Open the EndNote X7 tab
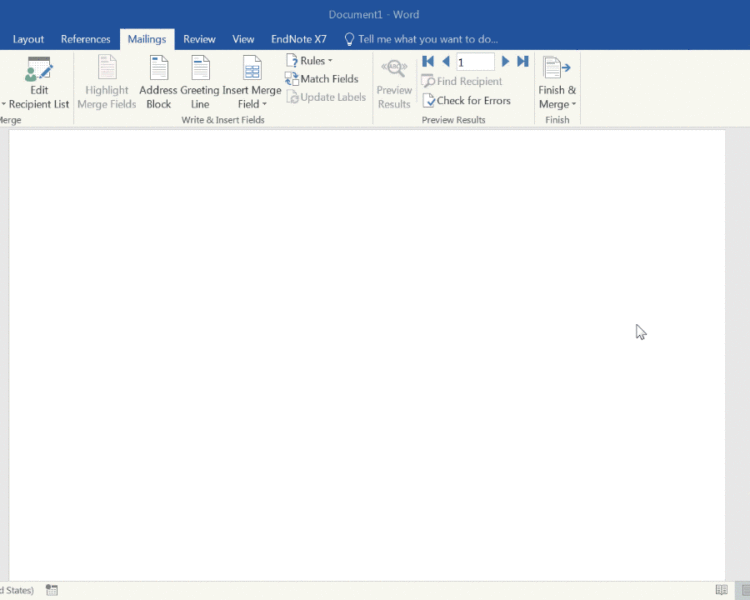Screen dimensions: 750x600 [299, 39]
